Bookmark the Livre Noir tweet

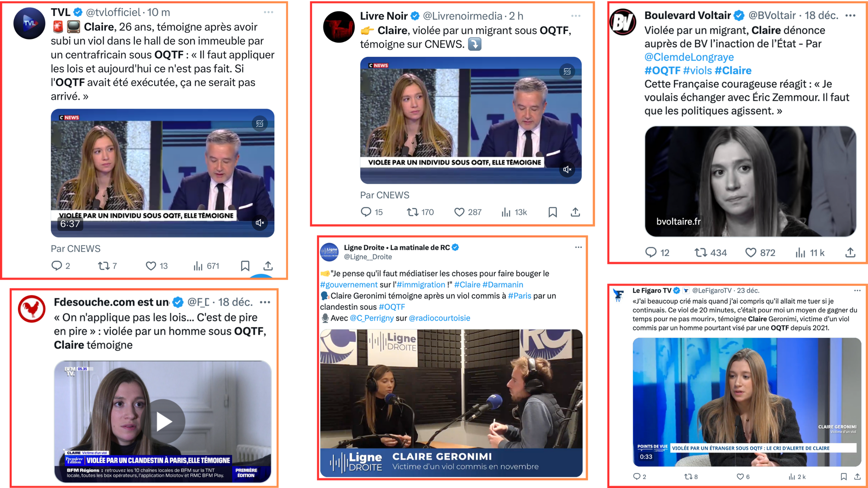click(x=553, y=212)
